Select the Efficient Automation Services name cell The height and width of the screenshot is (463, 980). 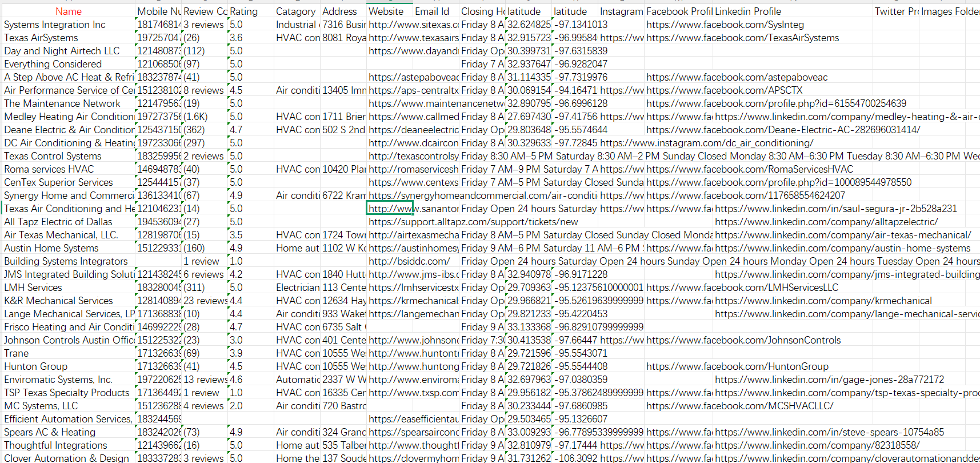click(x=67, y=419)
